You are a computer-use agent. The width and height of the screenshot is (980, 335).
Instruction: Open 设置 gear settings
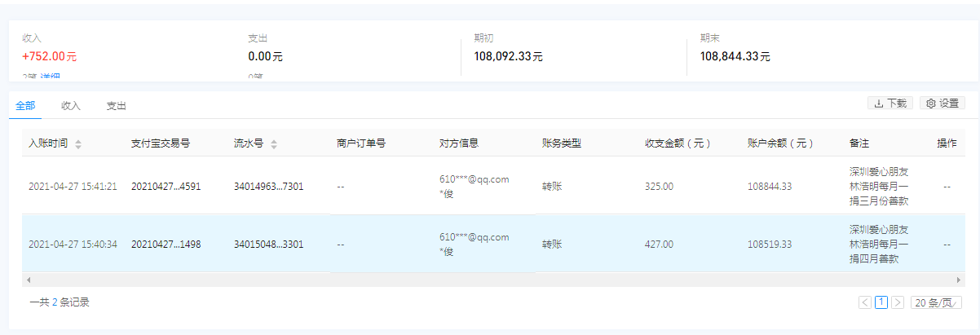tap(942, 104)
